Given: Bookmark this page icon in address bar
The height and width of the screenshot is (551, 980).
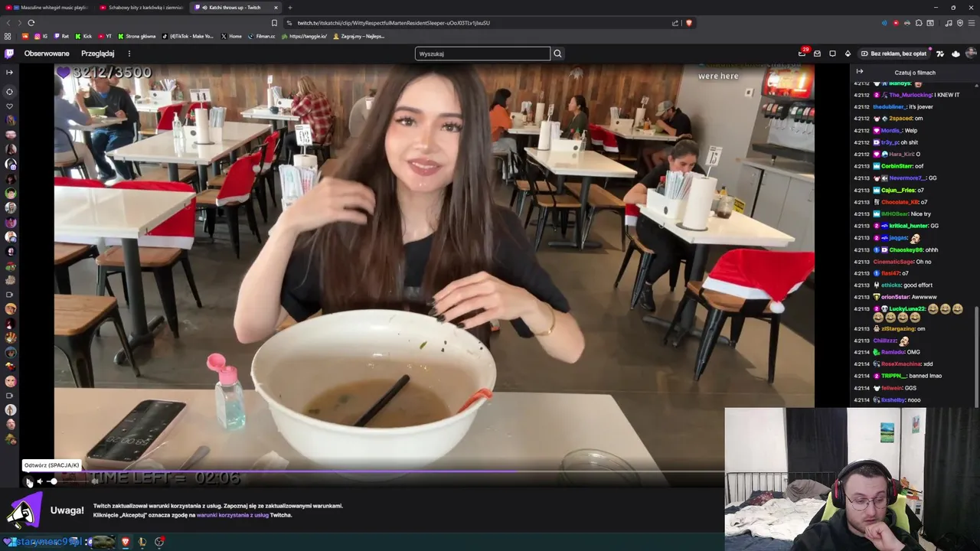Looking at the screenshot, I should [x=274, y=23].
